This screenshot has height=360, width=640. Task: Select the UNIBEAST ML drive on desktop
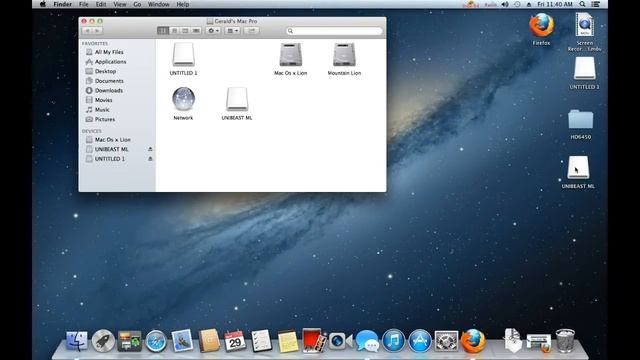[x=578, y=167]
